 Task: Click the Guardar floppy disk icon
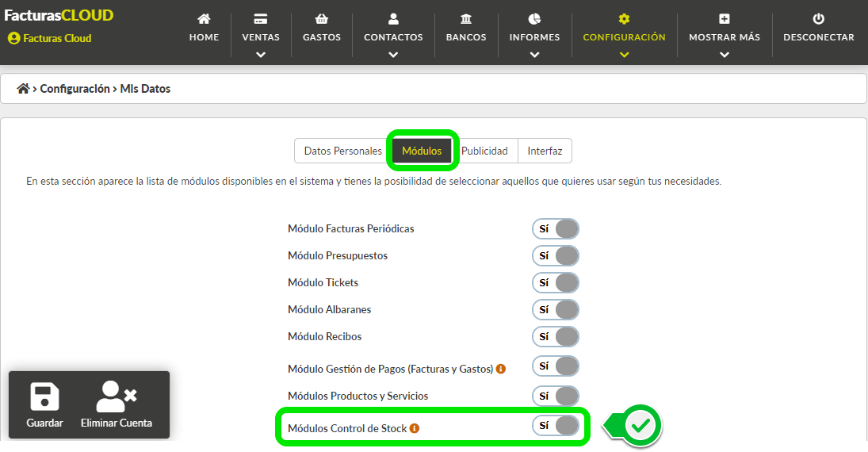pos(44,396)
